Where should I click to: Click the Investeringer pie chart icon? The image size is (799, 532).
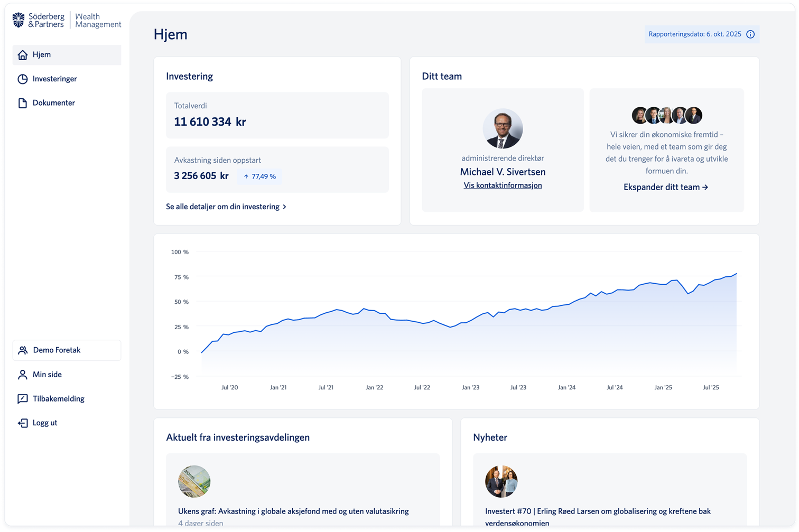coord(23,79)
